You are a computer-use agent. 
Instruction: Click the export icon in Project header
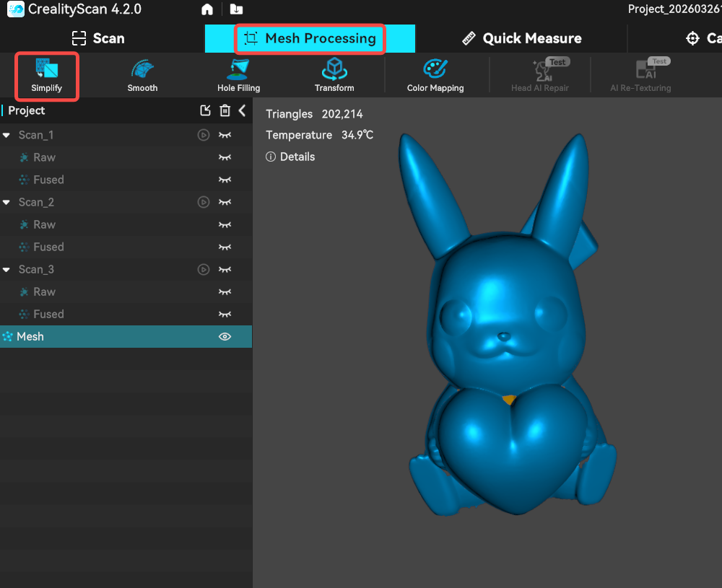click(206, 110)
